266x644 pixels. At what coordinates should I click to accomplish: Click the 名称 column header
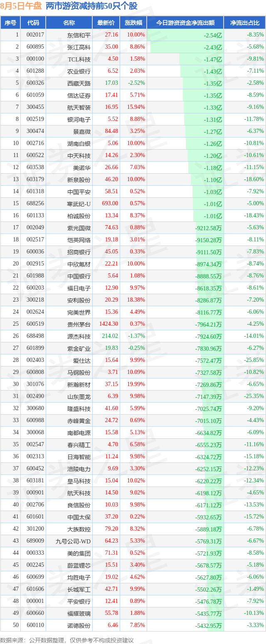69,23
